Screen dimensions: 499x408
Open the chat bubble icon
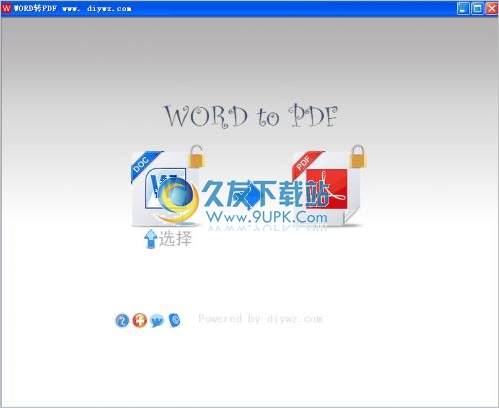[157, 321]
